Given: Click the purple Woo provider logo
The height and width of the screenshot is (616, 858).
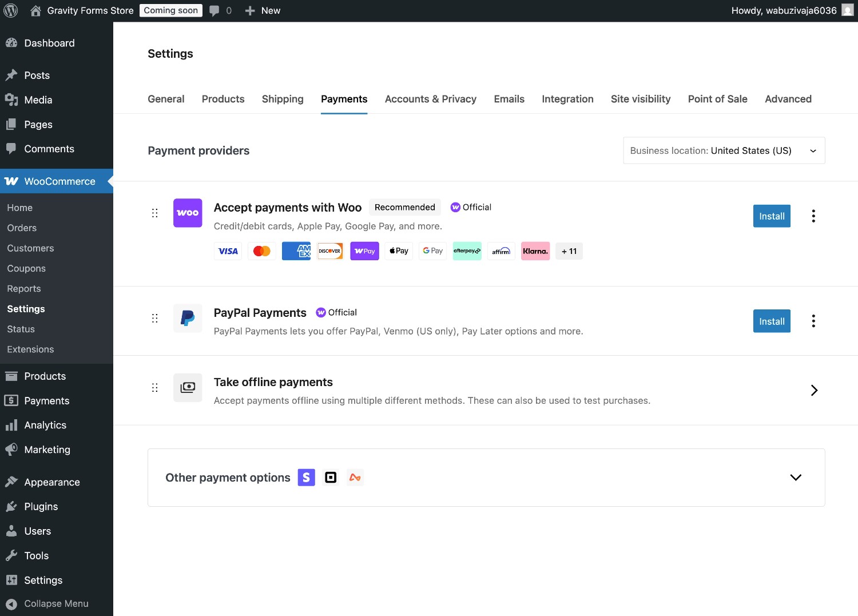Looking at the screenshot, I should point(188,213).
